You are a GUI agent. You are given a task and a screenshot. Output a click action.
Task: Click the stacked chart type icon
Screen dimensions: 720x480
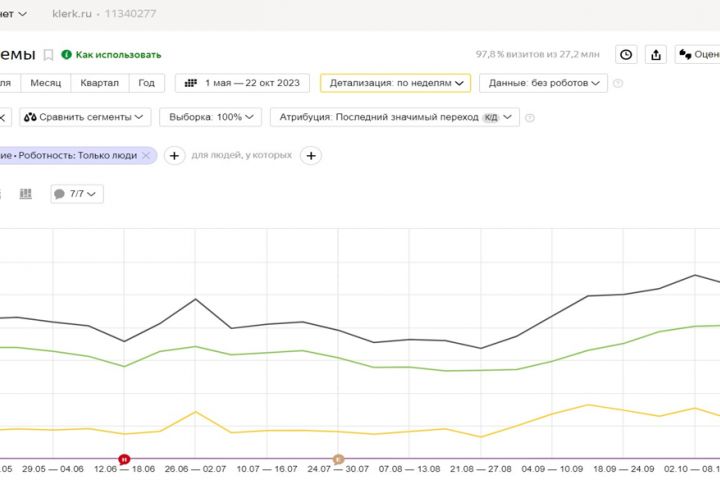coord(25,193)
